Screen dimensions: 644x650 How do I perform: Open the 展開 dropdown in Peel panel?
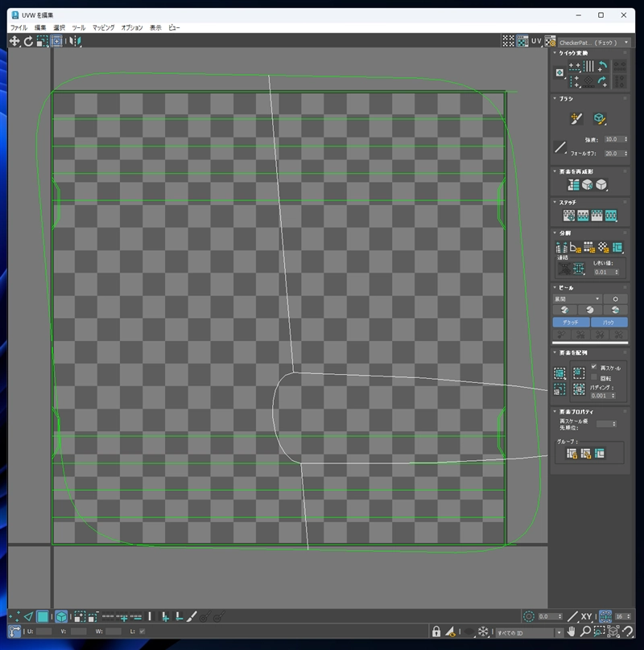(x=576, y=298)
